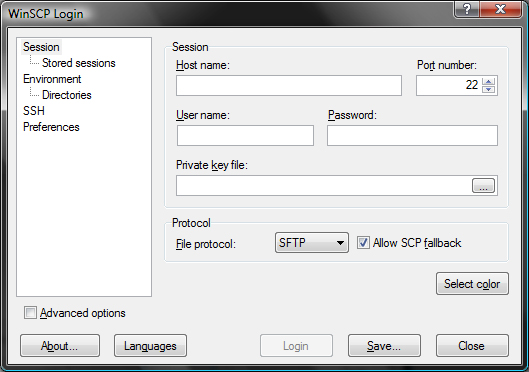Open the File protocol SFTP dropdown

312,242
